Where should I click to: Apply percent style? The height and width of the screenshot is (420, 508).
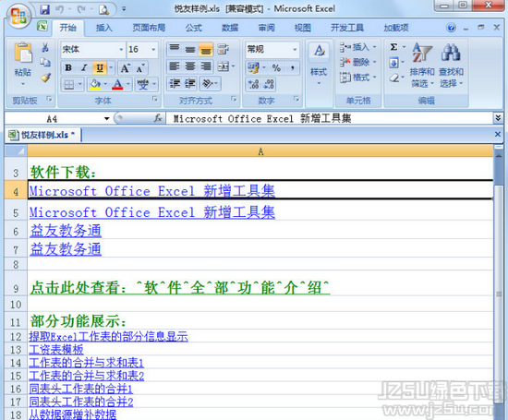tap(276, 67)
